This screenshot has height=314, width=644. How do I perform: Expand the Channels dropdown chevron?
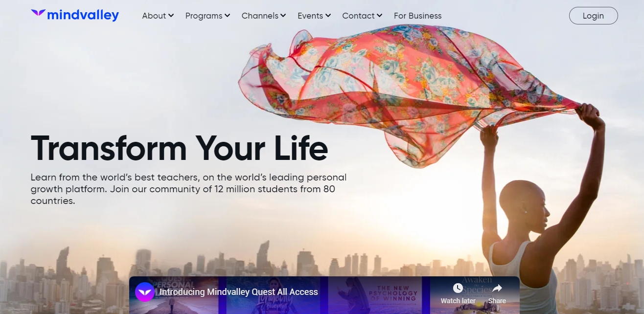(x=283, y=16)
